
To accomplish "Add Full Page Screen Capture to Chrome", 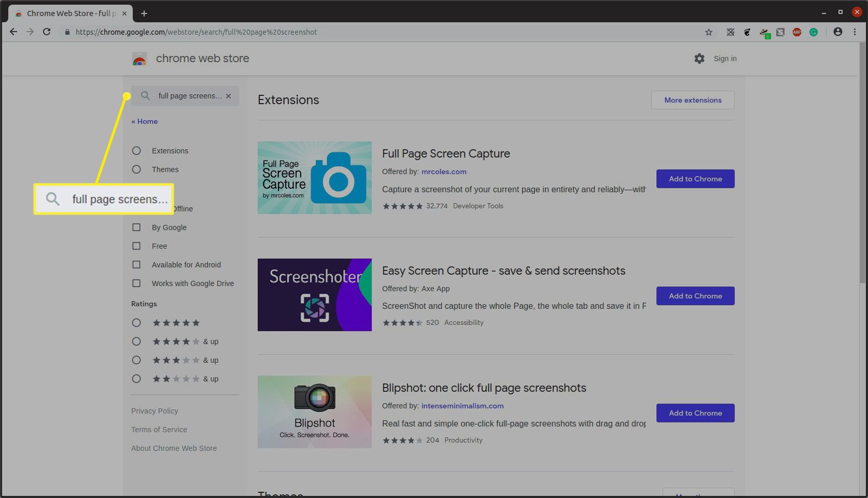I will coord(695,179).
